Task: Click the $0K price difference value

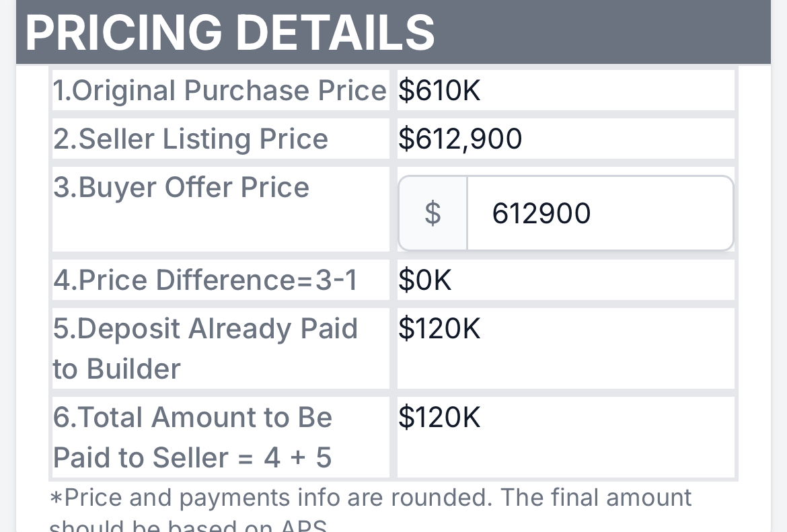Action: (x=425, y=280)
